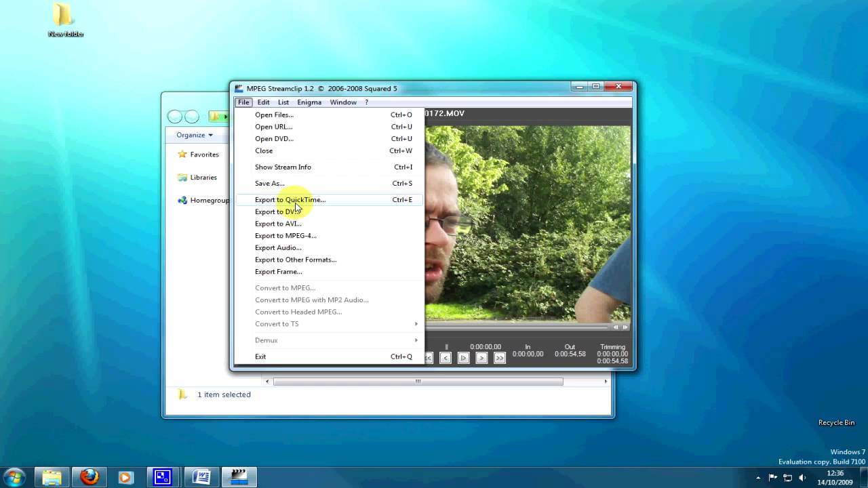Select Export Frame...

pos(329,272)
